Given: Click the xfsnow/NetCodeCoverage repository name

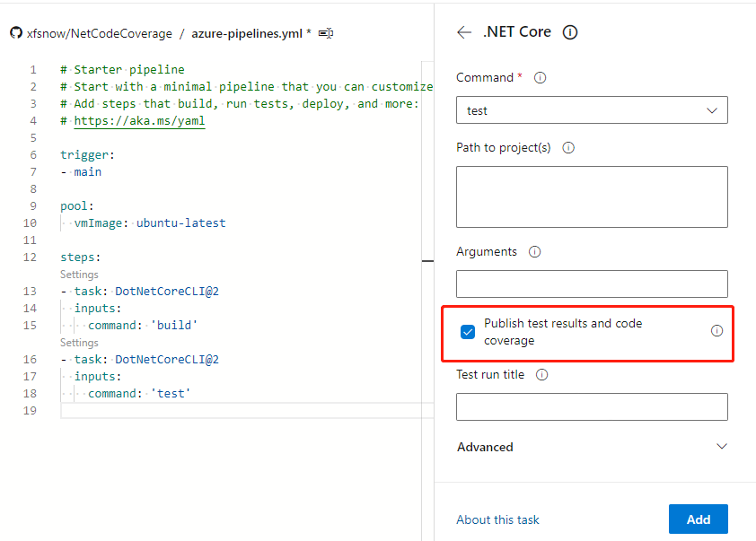Looking at the screenshot, I should [100, 33].
